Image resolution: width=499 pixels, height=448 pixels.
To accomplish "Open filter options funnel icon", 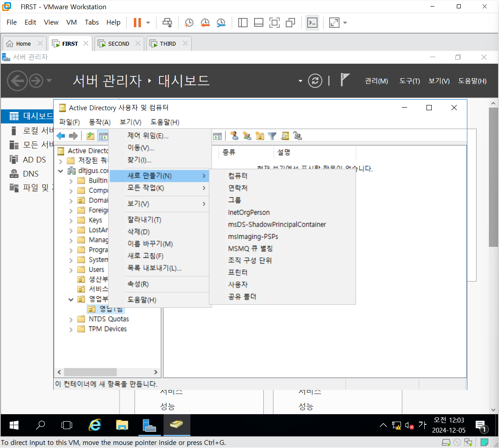I will 272,136.
